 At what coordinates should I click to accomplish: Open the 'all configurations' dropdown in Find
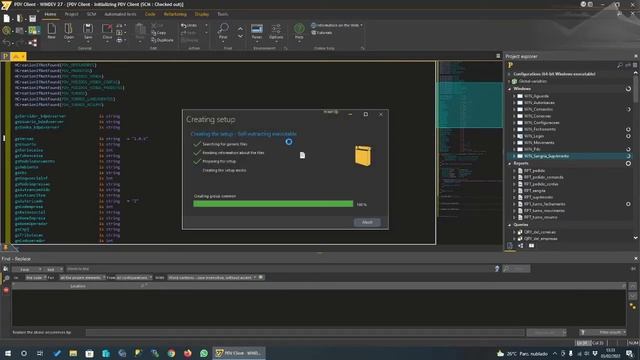134,278
